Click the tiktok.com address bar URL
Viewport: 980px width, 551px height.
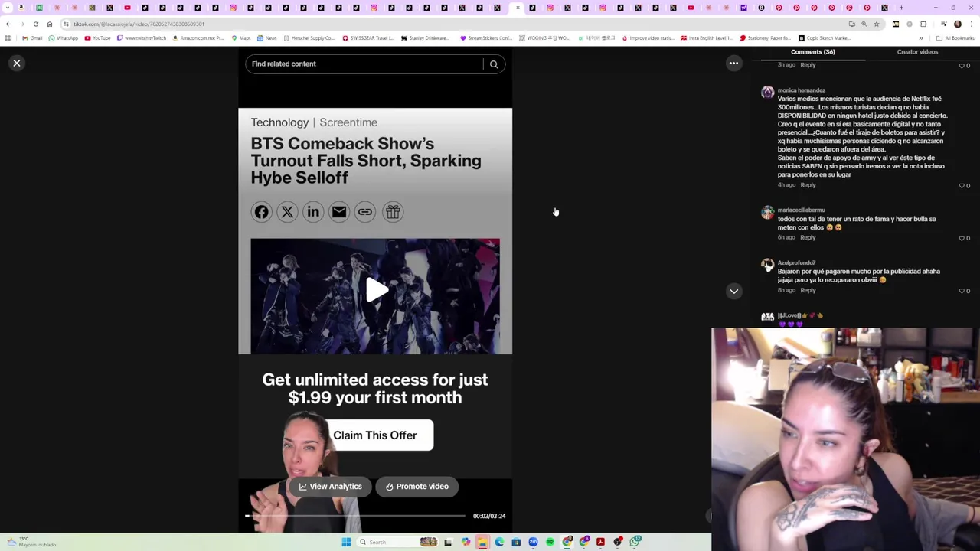(139, 24)
